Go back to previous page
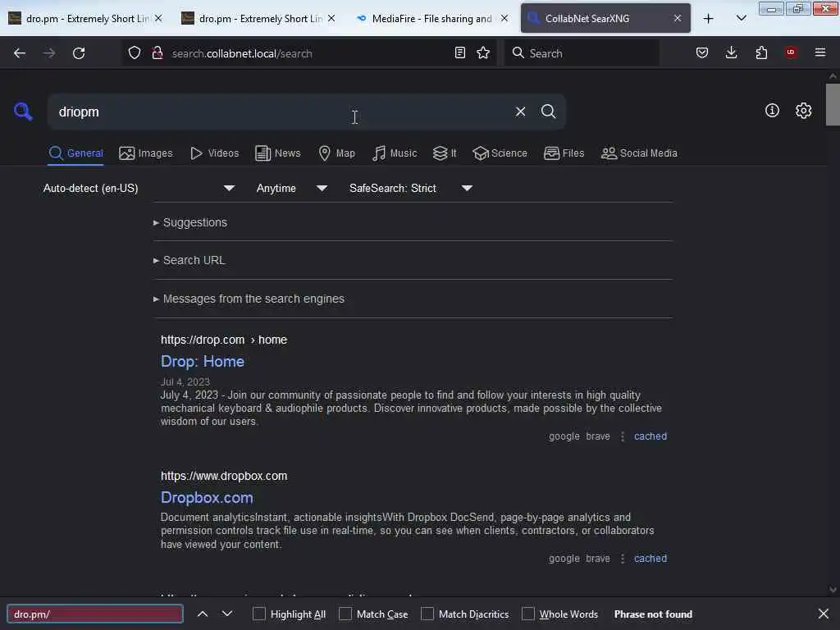Screen dimensions: 840x630 pyautogui.click(x=20, y=53)
